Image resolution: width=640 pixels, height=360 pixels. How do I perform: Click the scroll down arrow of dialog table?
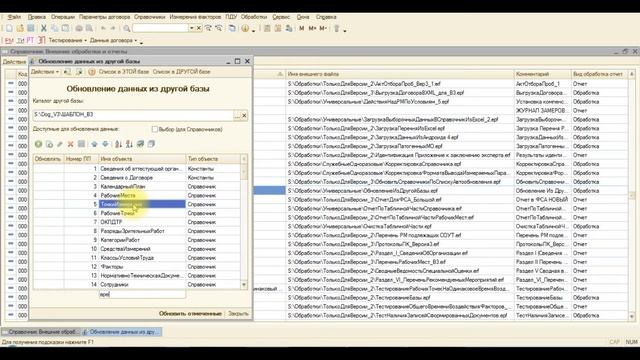coord(244,284)
